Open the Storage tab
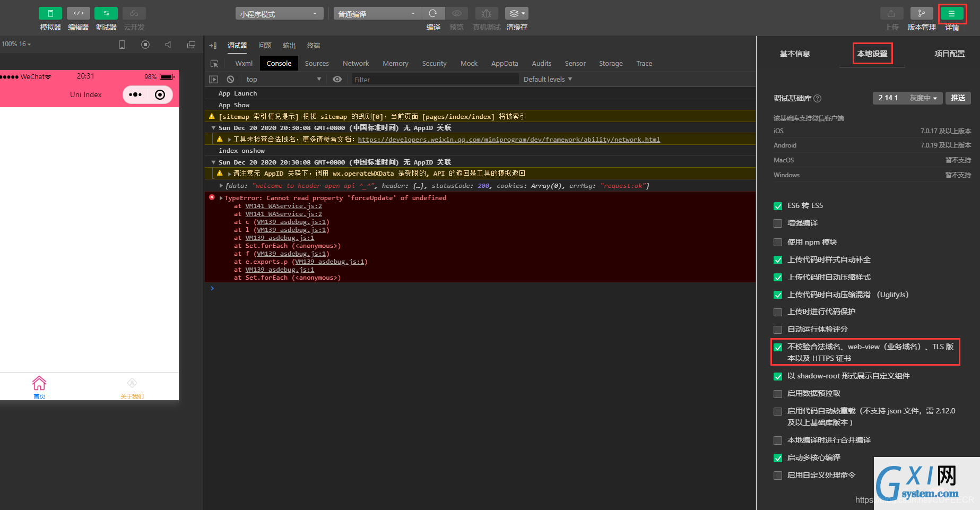Viewport: 980px width, 510px height. point(611,64)
